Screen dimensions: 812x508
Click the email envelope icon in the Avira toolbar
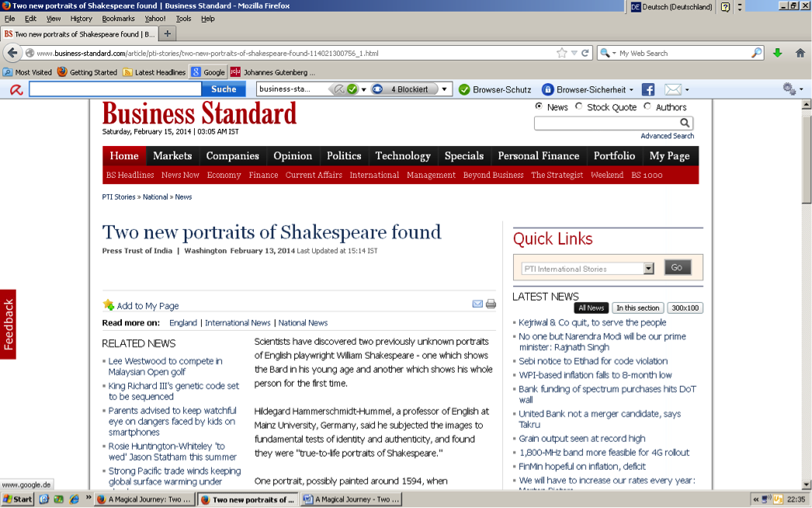coord(673,89)
